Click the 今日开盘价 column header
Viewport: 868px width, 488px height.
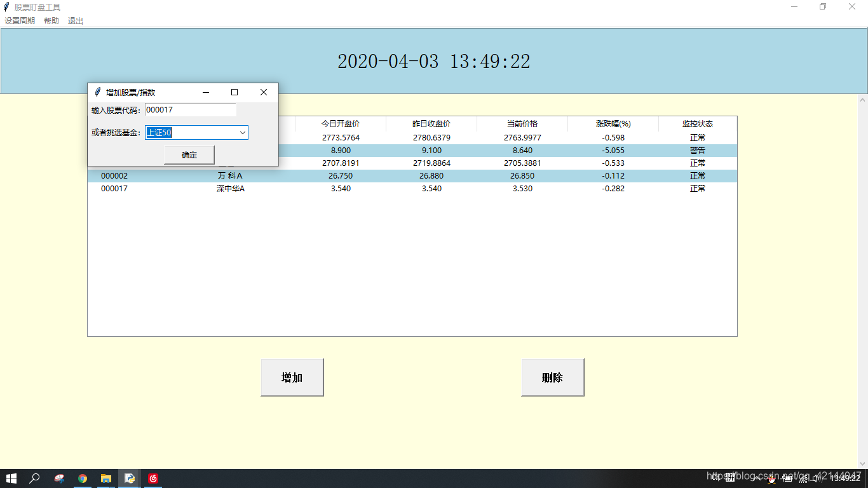click(341, 124)
